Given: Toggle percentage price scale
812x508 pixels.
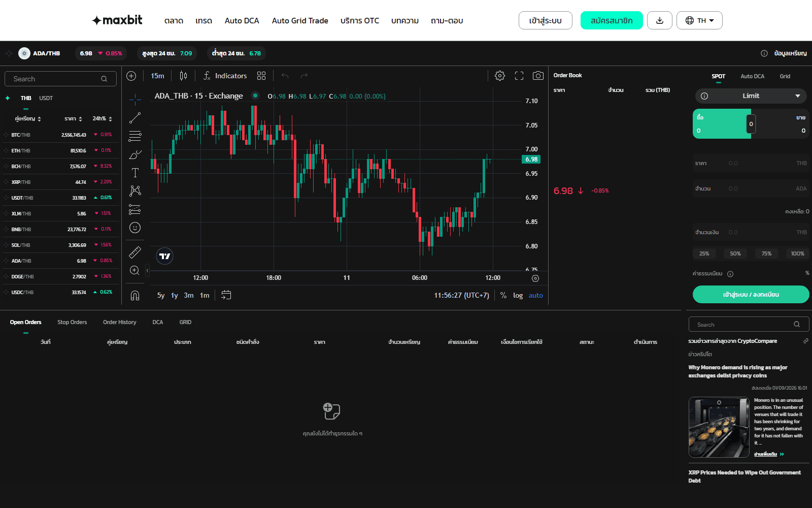Looking at the screenshot, I should coord(503,295).
